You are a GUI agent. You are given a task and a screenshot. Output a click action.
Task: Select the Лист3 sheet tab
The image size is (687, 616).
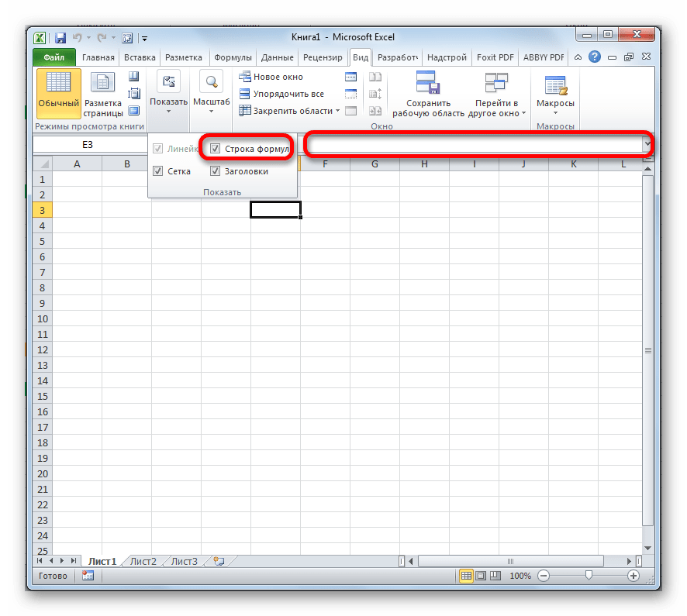point(185,561)
